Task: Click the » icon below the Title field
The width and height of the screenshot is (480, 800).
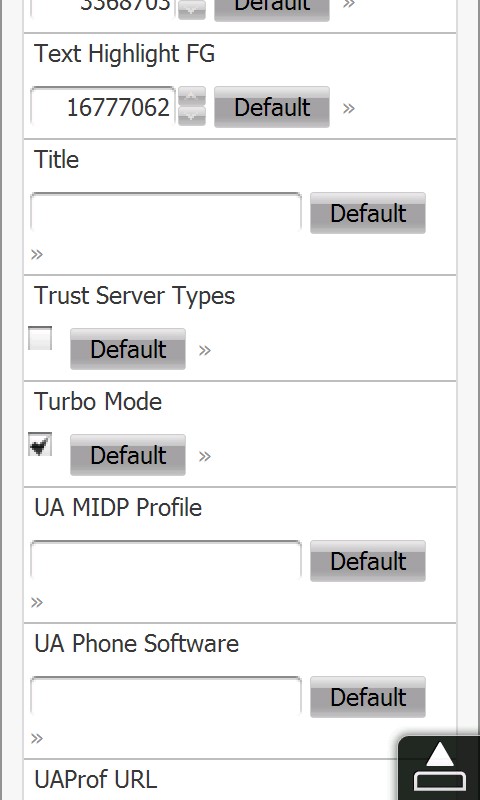Action: tap(37, 254)
